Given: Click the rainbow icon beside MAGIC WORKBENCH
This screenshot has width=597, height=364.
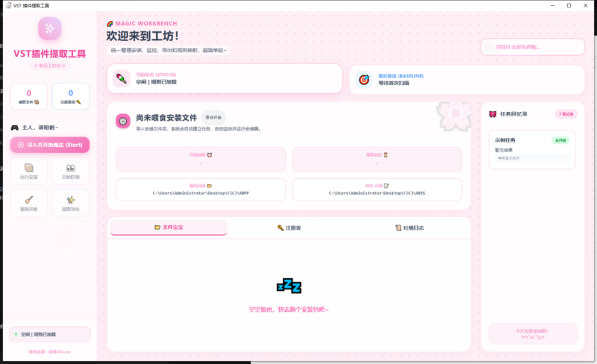Looking at the screenshot, I should tap(110, 24).
